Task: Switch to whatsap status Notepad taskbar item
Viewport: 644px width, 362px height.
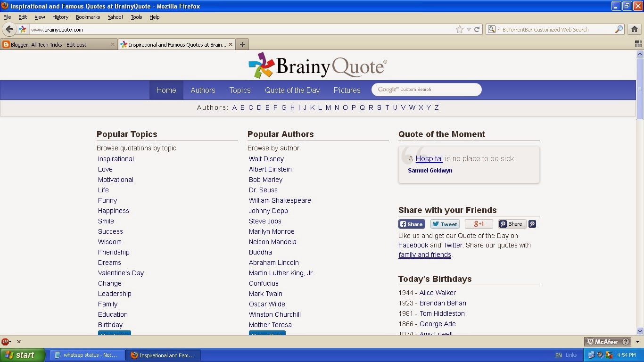Action: 87,355
